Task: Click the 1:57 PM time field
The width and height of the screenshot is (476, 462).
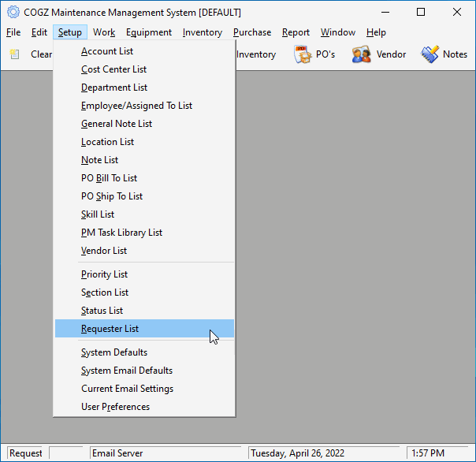Action: [437, 453]
